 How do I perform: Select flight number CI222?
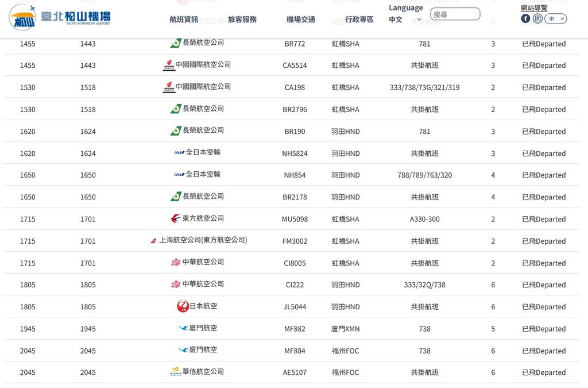pos(295,285)
